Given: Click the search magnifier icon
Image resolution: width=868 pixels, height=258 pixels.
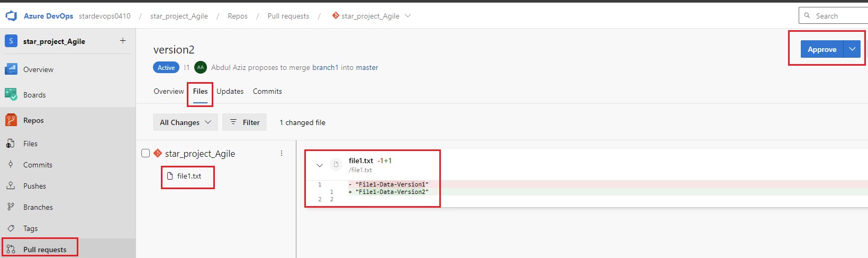Looking at the screenshot, I should pos(807,16).
